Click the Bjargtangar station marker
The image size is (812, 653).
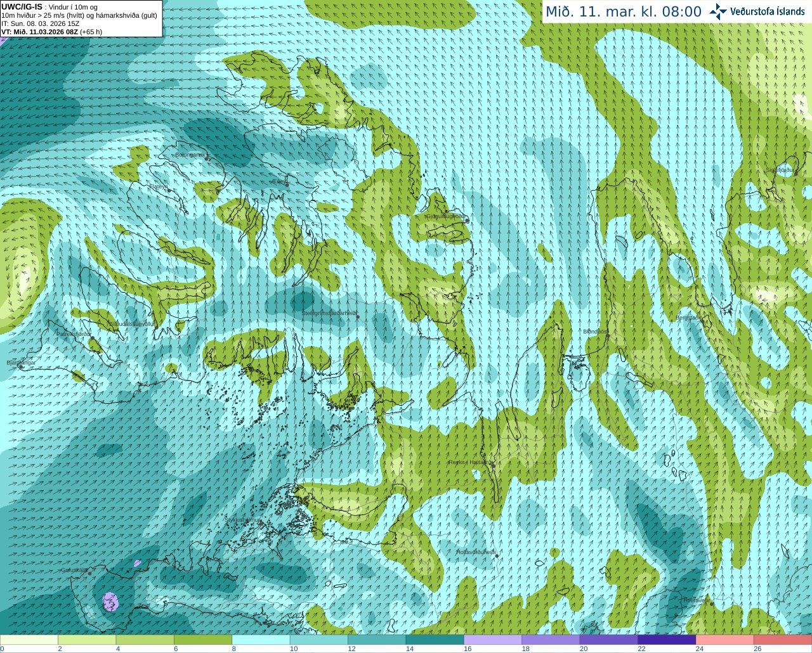pos(21,367)
